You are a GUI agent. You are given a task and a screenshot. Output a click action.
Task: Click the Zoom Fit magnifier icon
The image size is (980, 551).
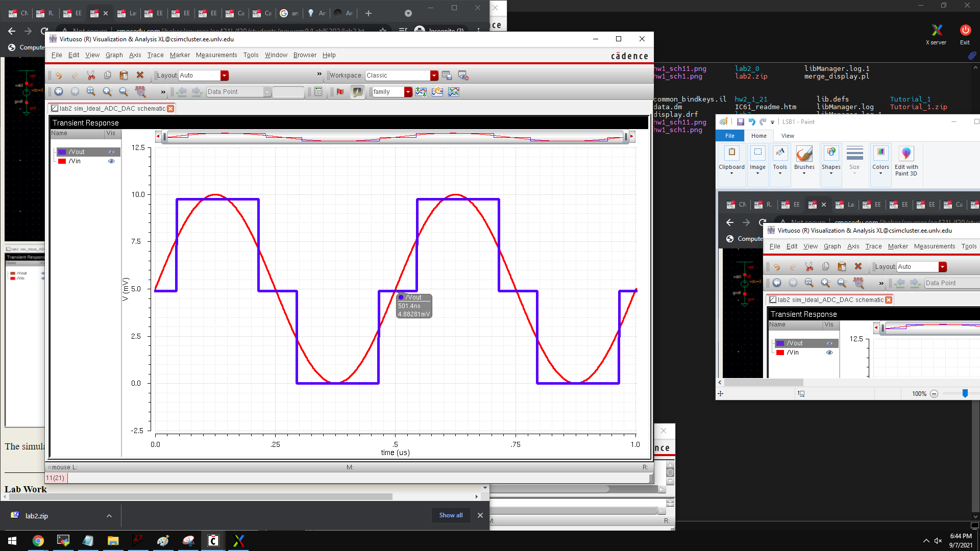[x=91, y=92]
